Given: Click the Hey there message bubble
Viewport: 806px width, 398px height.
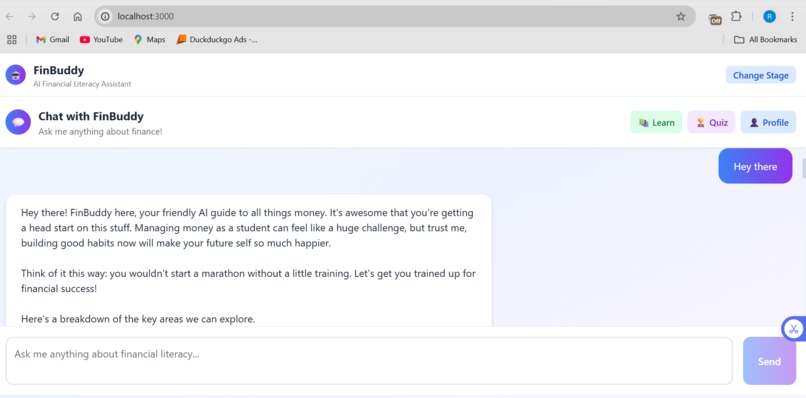Looking at the screenshot, I should pos(756,166).
